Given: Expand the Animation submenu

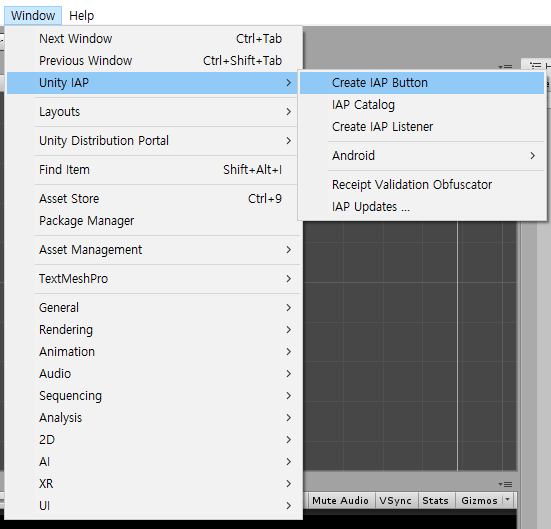Looking at the screenshot, I should (x=153, y=352).
